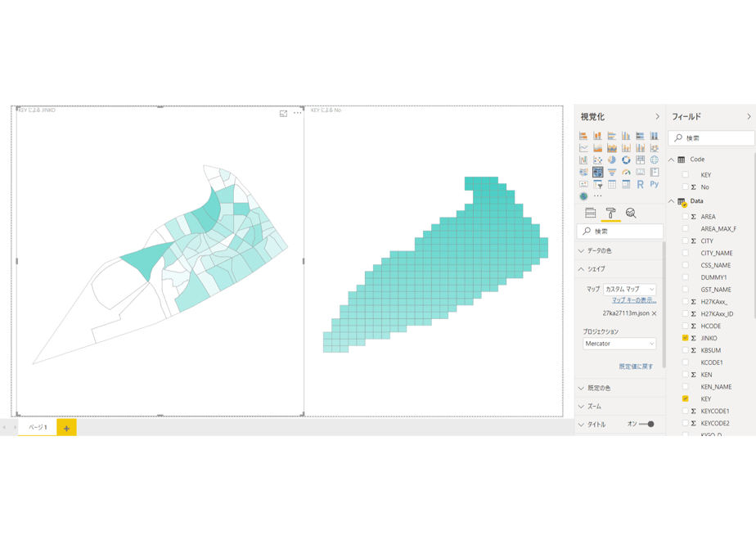The image size is (756, 540).
Task: Choose the ArcGIS maps visual
Action: point(583,196)
